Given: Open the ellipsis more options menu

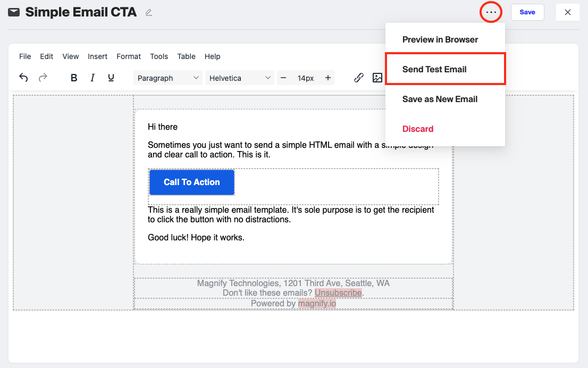Looking at the screenshot, I should [490, 12].
